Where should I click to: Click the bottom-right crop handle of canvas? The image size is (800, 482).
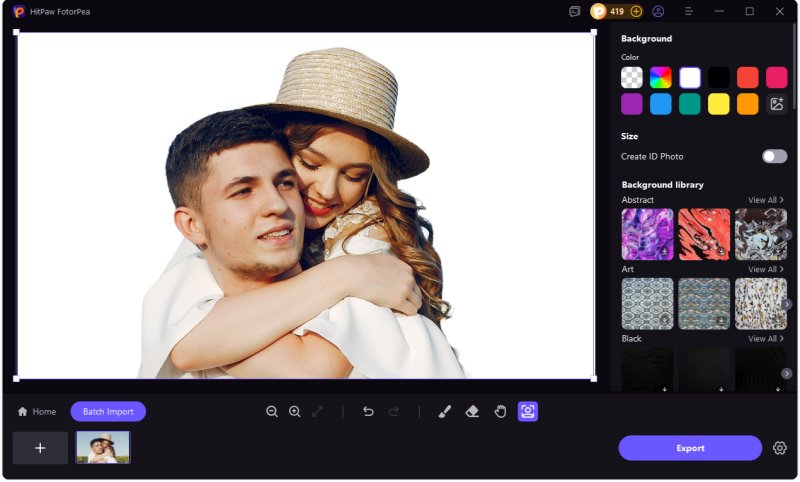594,378
